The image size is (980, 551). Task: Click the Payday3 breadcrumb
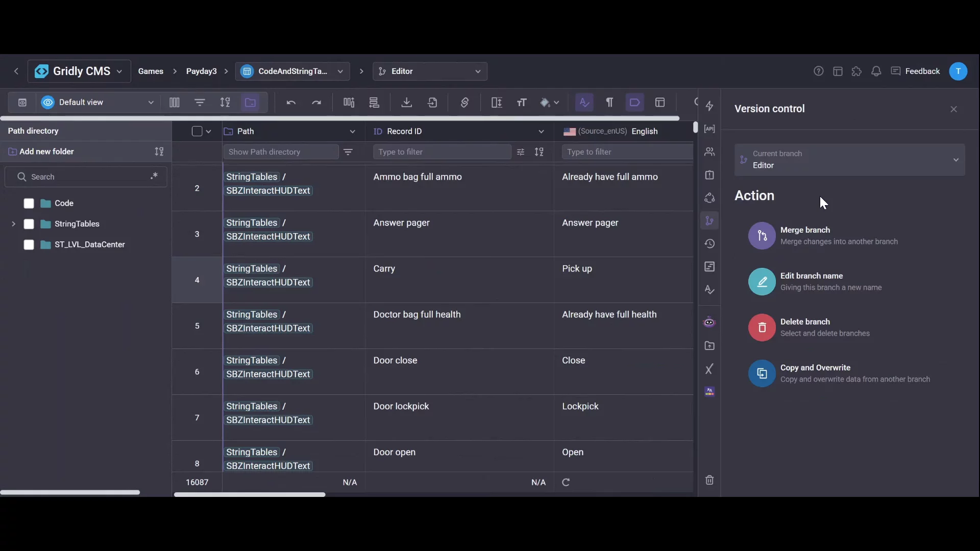(x=201, y=71)
